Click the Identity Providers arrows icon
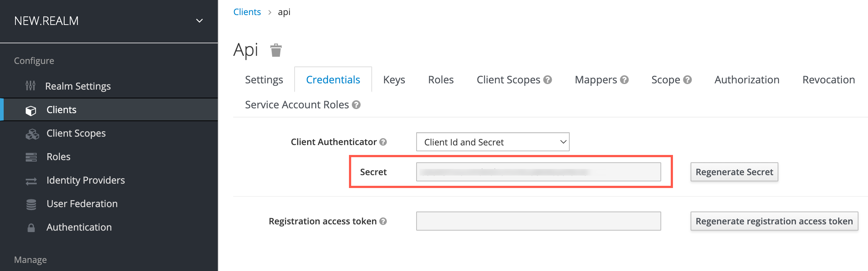 point(31,181)
